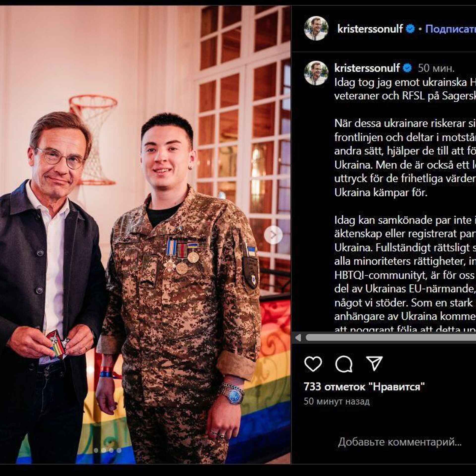Open comments via the speech bubble icon

[x=344, y=364]
